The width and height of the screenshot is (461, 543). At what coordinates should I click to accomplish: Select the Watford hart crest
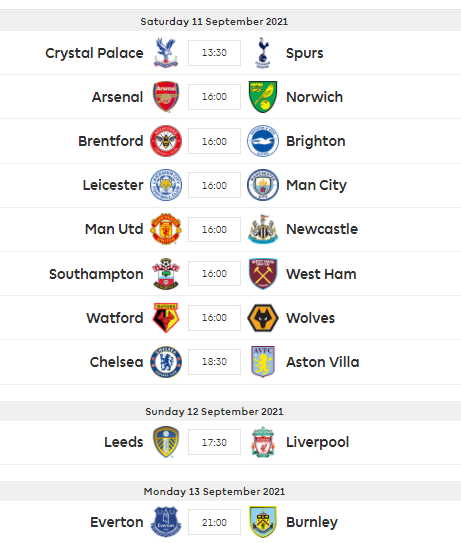pyautogui.click(x=166, y=318)
